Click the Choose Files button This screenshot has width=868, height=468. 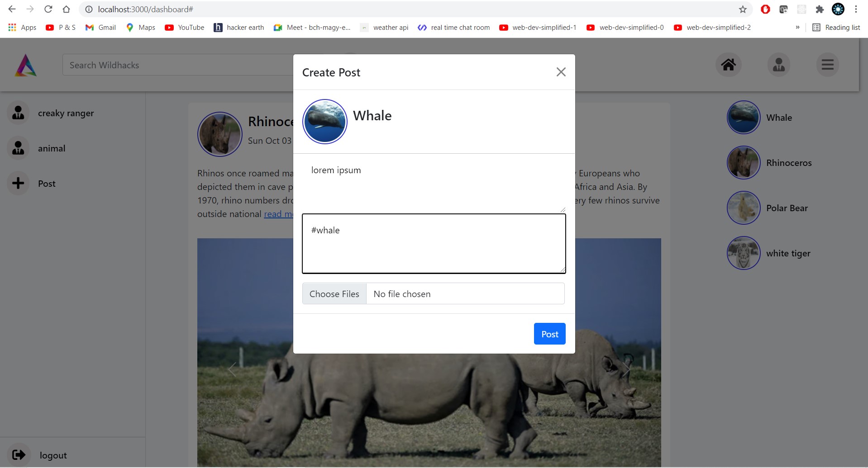(334, 294)
